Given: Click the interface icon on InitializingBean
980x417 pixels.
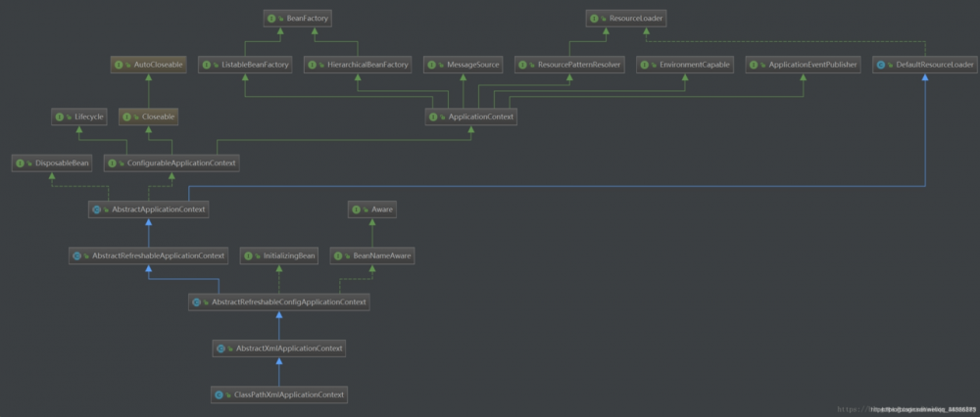Looking at the screenshot, I should (x=248, y=255).
